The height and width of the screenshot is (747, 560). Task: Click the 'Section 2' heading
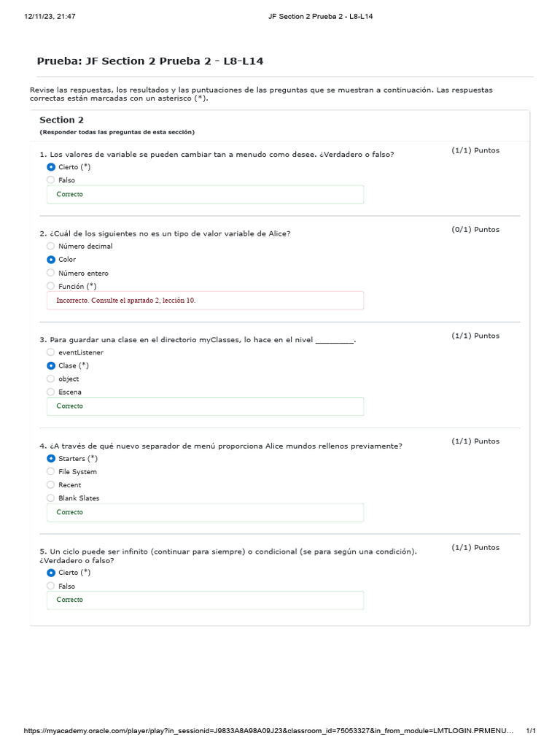click(61, 120)
